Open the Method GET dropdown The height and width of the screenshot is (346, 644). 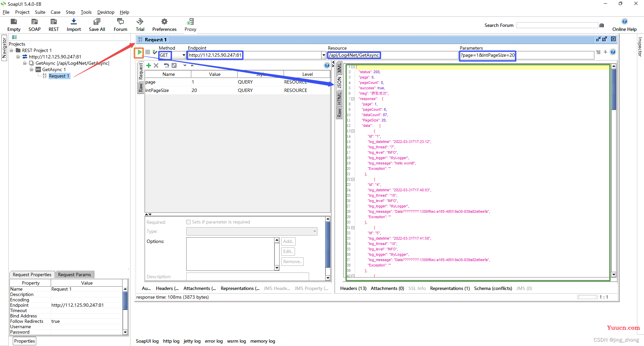coord(184,55)
